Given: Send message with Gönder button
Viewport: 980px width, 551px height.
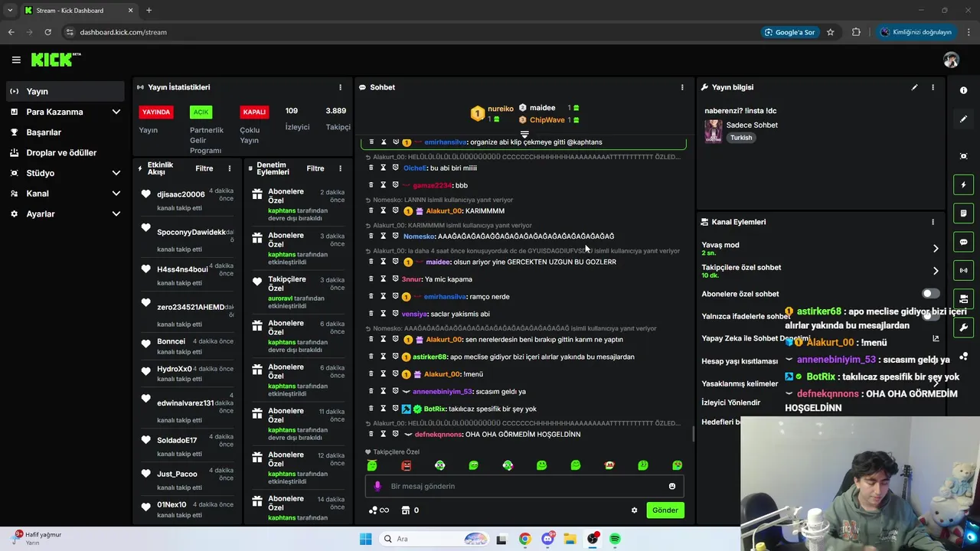Looking at the screenshot, I should pos(665,510).
